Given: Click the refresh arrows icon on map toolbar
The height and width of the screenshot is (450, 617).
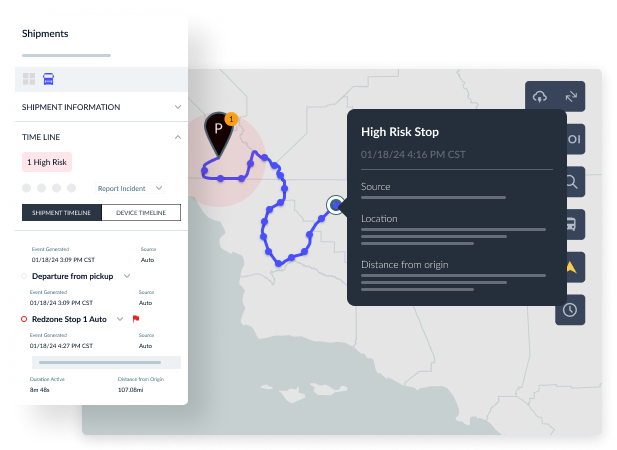Looking at the screenshot, I should (x=571, y=96).
